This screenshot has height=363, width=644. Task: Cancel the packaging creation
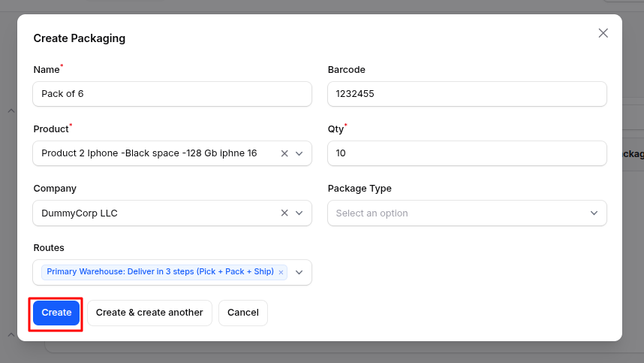point(243,313)
